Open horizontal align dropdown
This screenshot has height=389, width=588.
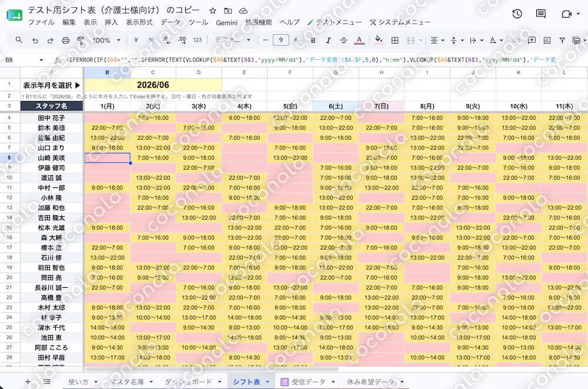(x=437, y=40)
